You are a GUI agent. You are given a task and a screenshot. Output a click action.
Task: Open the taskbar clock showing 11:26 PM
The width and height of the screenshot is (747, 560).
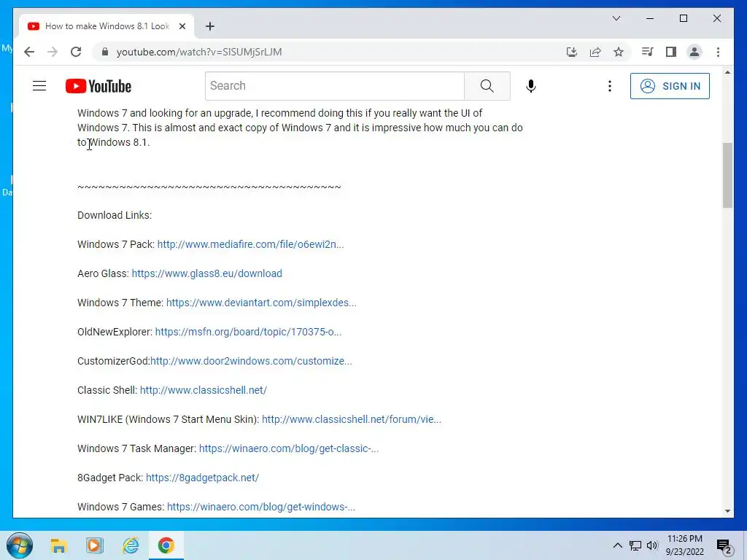684,545
